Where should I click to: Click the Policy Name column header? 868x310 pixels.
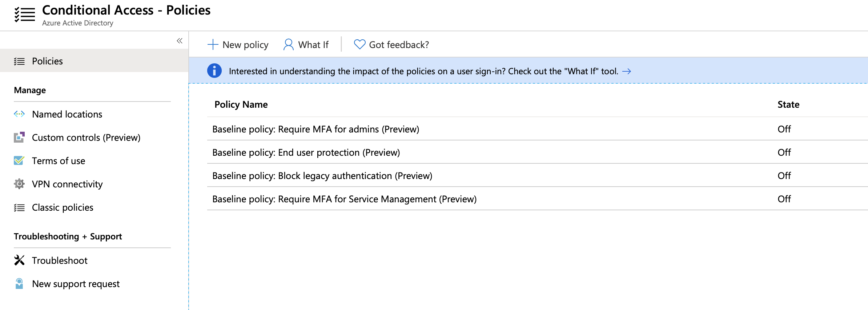click(x=241, y=104)
